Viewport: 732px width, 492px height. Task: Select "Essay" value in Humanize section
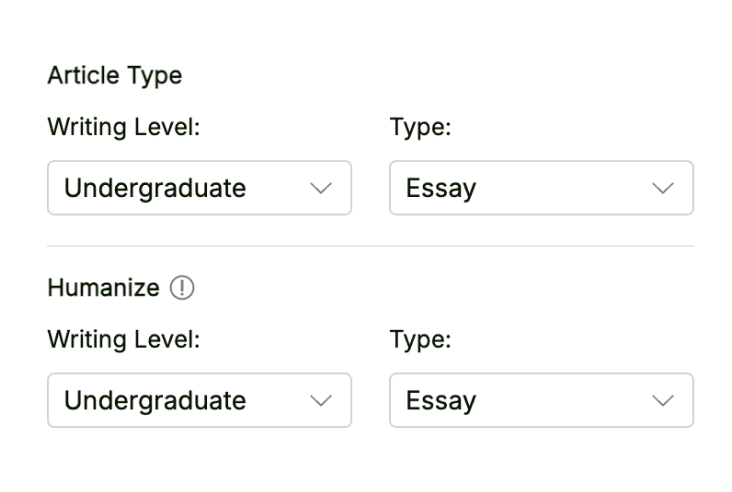tap(441, 401)
